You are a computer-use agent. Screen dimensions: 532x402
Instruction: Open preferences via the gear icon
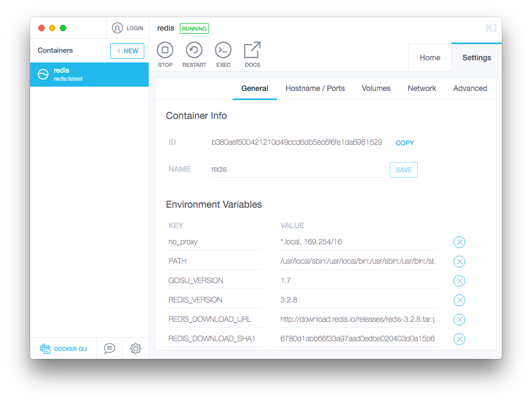pyautogui.click(x=136, y=349)
